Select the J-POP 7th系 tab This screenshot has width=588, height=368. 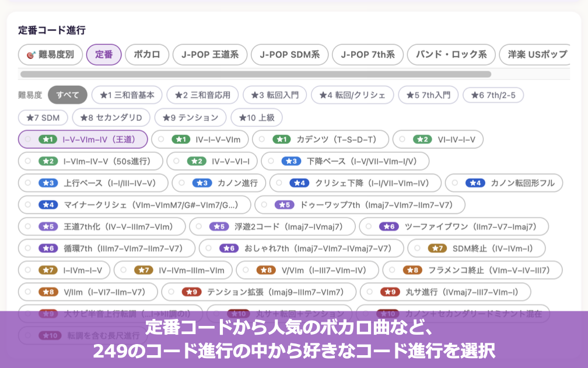coord(368,55)
